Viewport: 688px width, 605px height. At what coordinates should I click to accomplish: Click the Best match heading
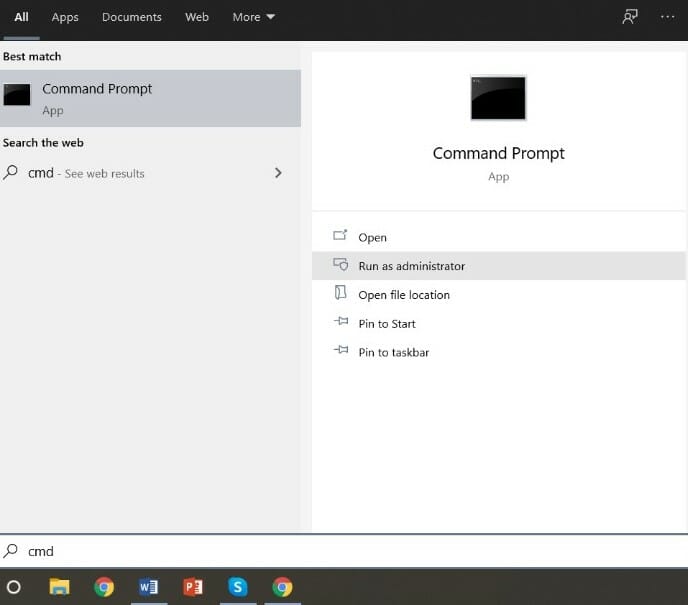click(32, 57)
